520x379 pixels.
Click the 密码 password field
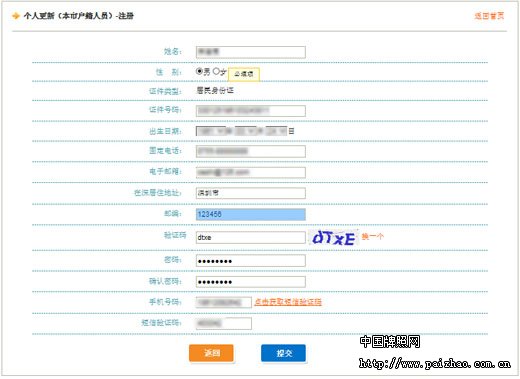click(x=251, y=261)
